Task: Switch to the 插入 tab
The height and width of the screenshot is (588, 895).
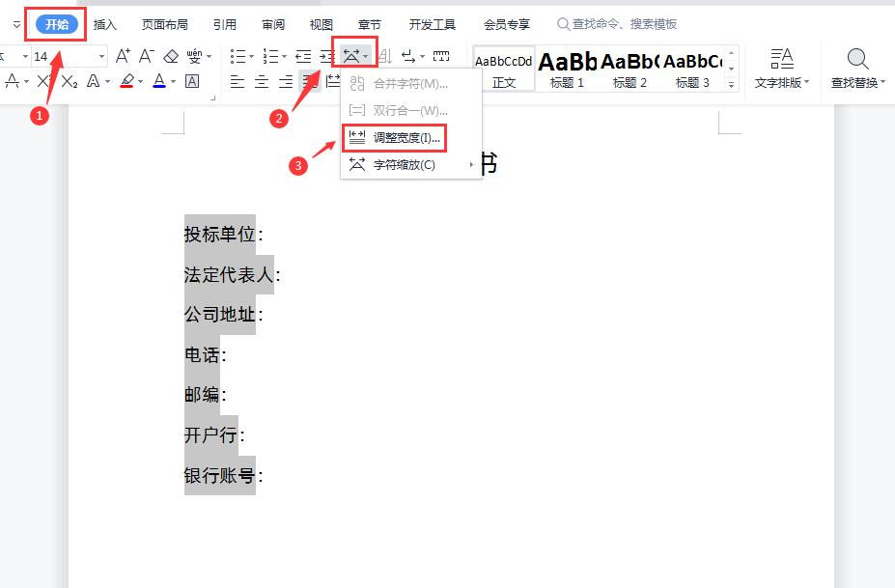Action: 105,24
